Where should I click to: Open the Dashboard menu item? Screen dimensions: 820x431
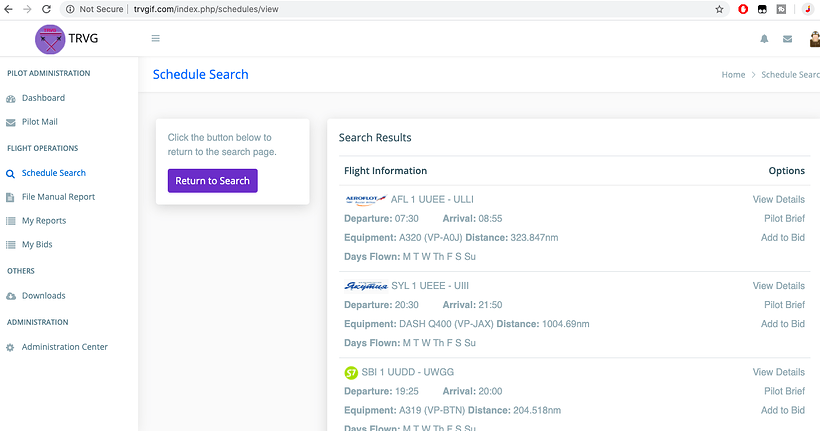(x=43, y=98)
